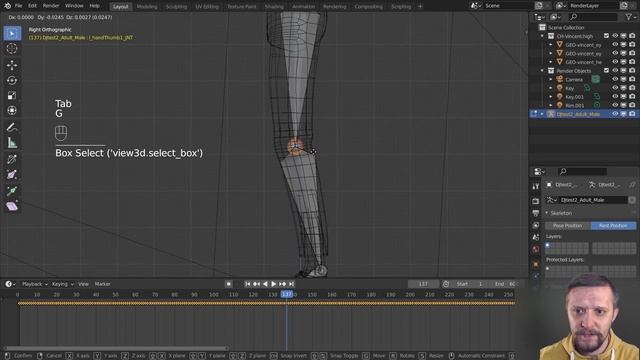Open the Render menu
Image resolution: width=640 pixels, height=360 pixels.
(51, 6)
